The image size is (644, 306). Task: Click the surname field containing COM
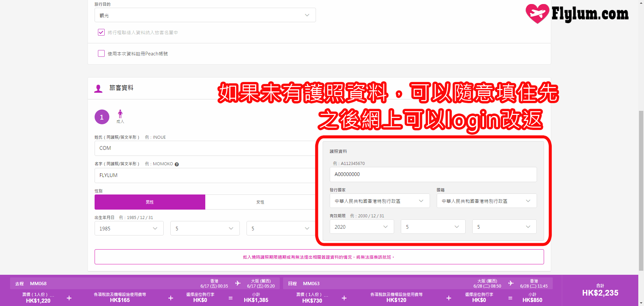[205, 148]
